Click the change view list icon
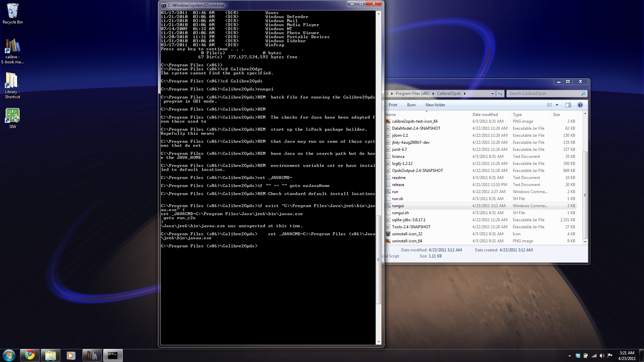Viewport: 644px width, 362px height. coord(549,105)
